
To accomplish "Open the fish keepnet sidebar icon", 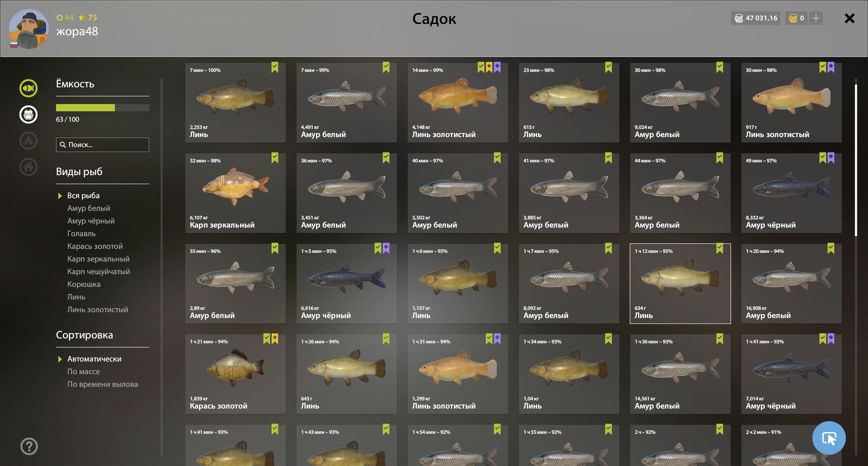I will [28, 88].
